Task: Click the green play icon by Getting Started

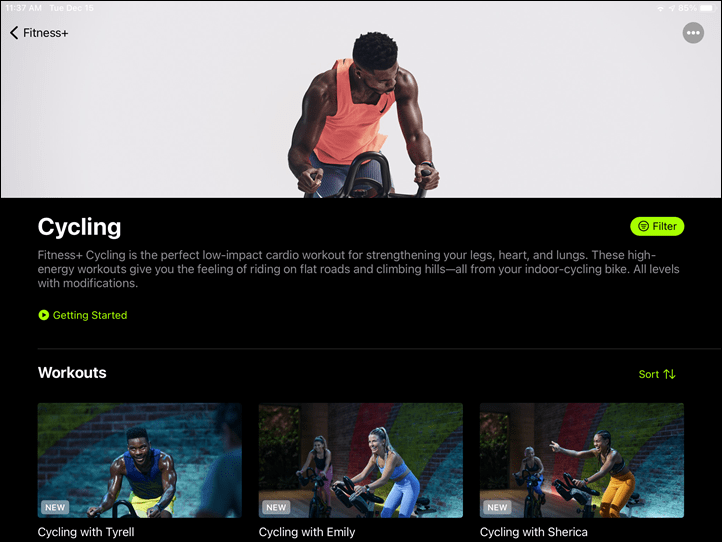Action: coord(44,315)
